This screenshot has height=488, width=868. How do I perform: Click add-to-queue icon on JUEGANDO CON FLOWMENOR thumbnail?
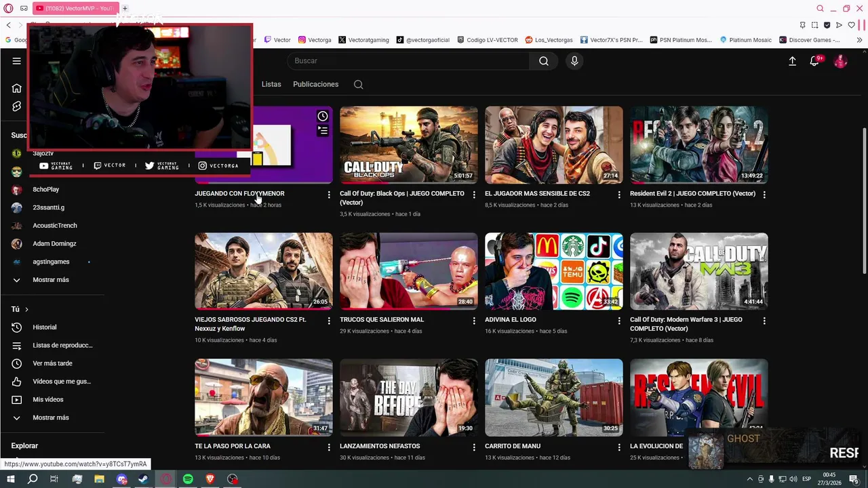pyautogui.click(x=323, y=130)
